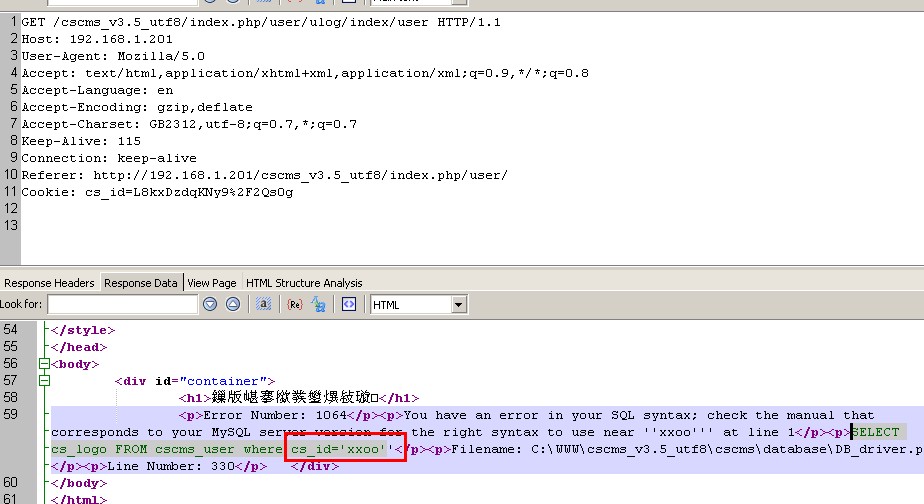The height and width of the screenshot is (504, 924).
Task: Click the icon right of the (Re) button
Action: tap(319, 304)
